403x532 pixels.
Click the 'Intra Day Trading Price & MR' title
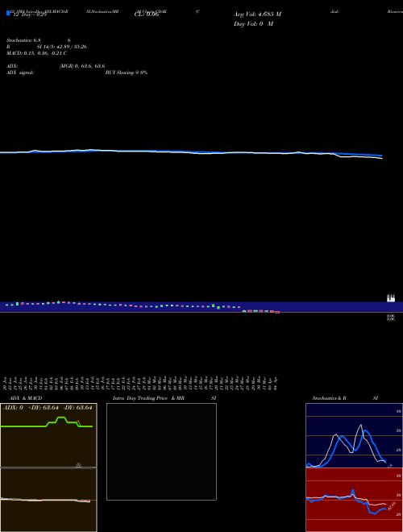148,398
